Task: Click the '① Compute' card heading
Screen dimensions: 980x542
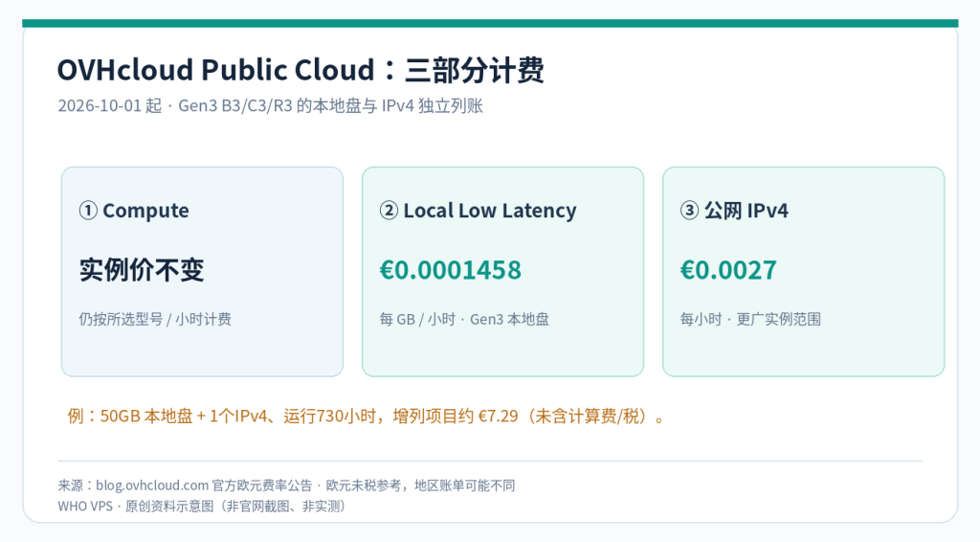Action: (x=134, y=211)
